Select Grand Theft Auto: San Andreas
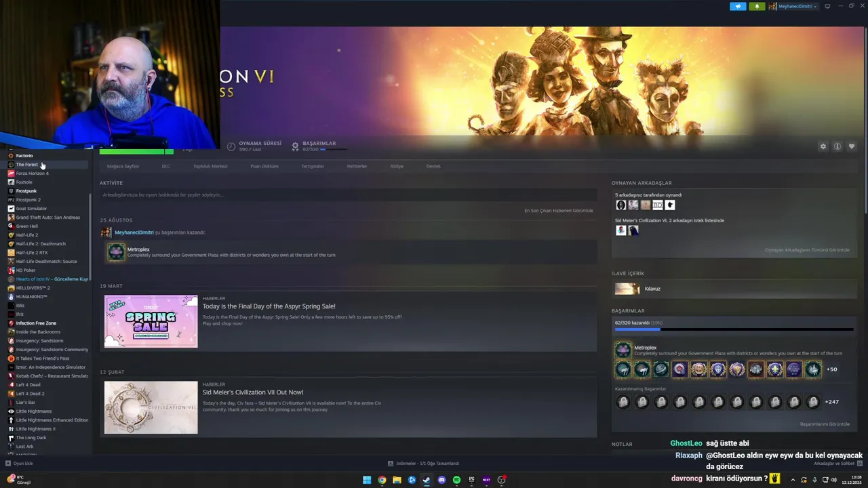Viewport: 868px width, 488px height. coord(47,218)
